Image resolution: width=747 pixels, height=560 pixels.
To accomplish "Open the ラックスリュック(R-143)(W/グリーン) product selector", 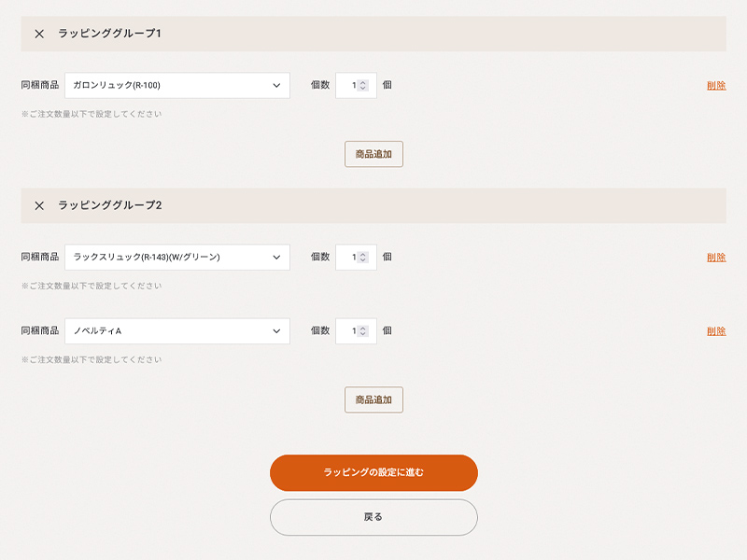I will click(x=177, y=258).
